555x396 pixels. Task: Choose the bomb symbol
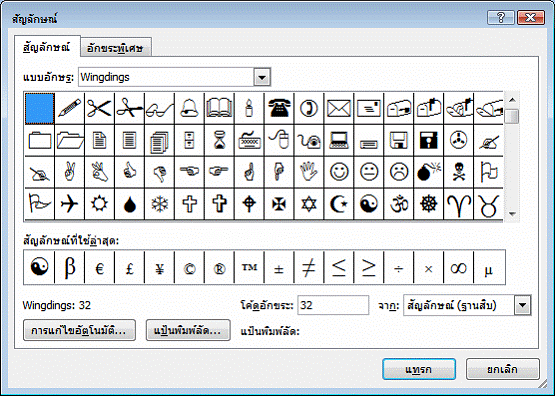(x=429, y=172)
